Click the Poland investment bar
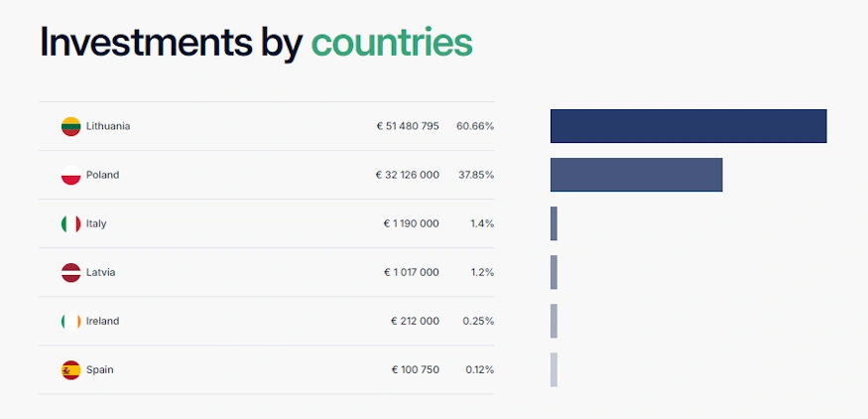 point(636,175)
